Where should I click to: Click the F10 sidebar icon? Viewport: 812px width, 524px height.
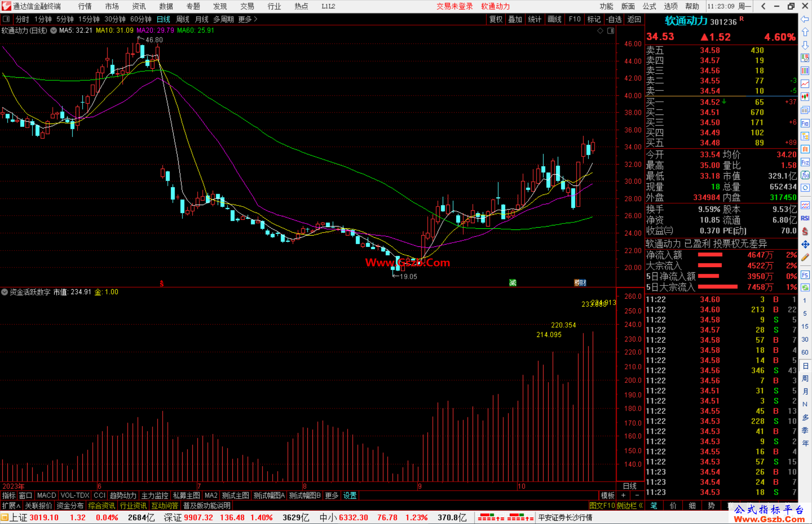(805, 123)
